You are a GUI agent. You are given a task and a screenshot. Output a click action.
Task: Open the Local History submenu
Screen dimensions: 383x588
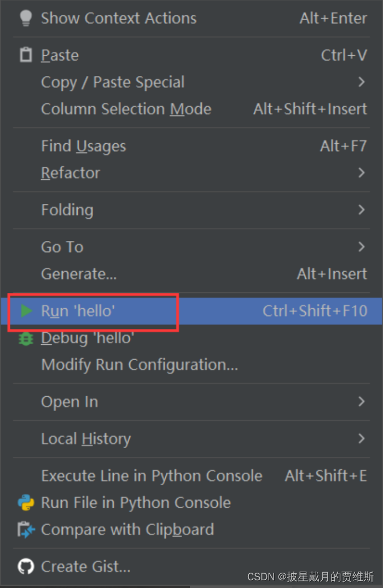click(x=86, y=439)
